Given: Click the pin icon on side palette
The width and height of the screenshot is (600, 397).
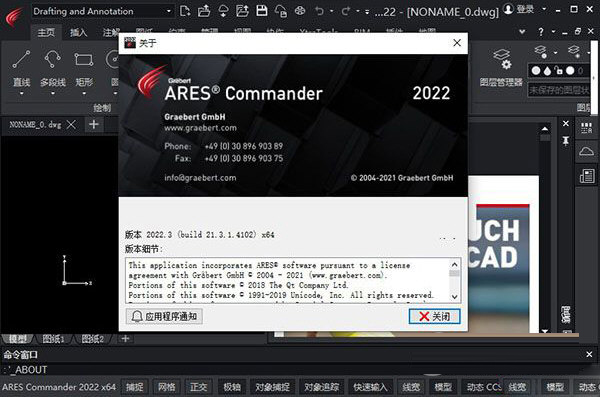Looking at the screenshot, I should (566, 141).
